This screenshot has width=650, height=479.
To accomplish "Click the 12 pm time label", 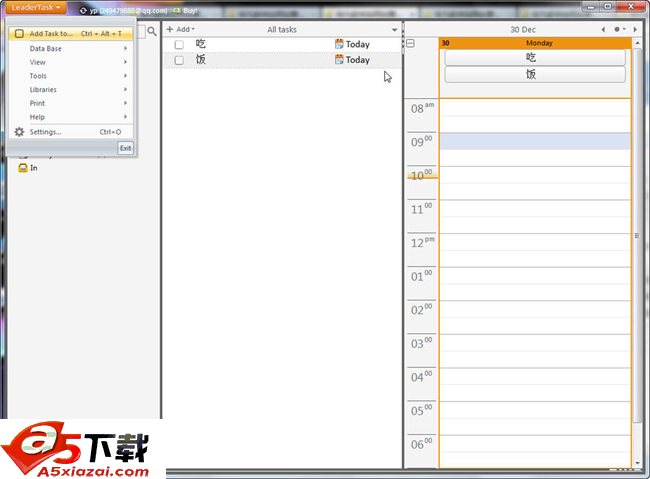I will [422, 242].
